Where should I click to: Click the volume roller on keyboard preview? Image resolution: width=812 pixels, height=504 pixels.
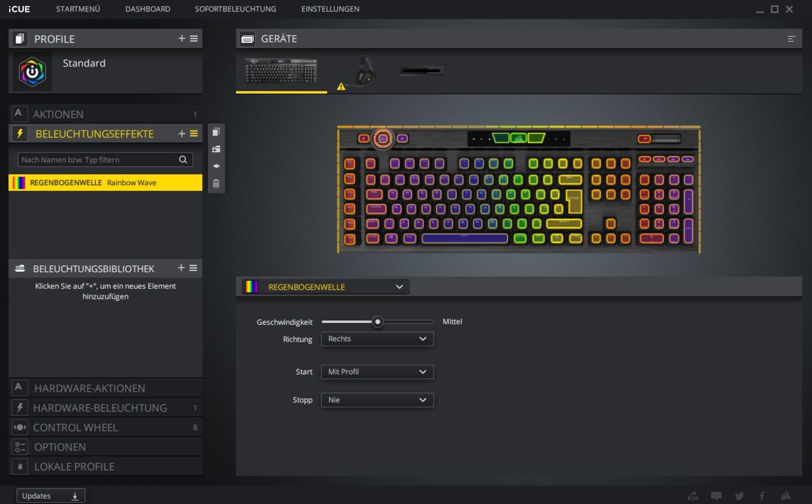666,139
